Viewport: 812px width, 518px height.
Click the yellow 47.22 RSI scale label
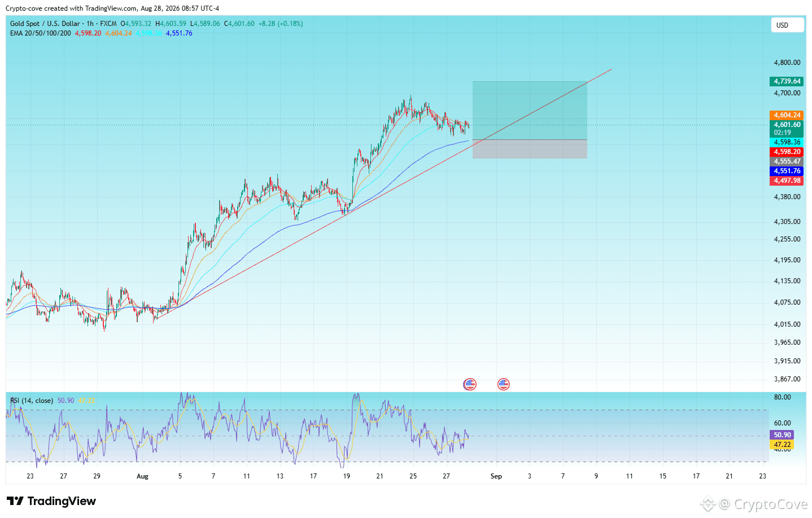pyautogui.click(x=782, y=445)
